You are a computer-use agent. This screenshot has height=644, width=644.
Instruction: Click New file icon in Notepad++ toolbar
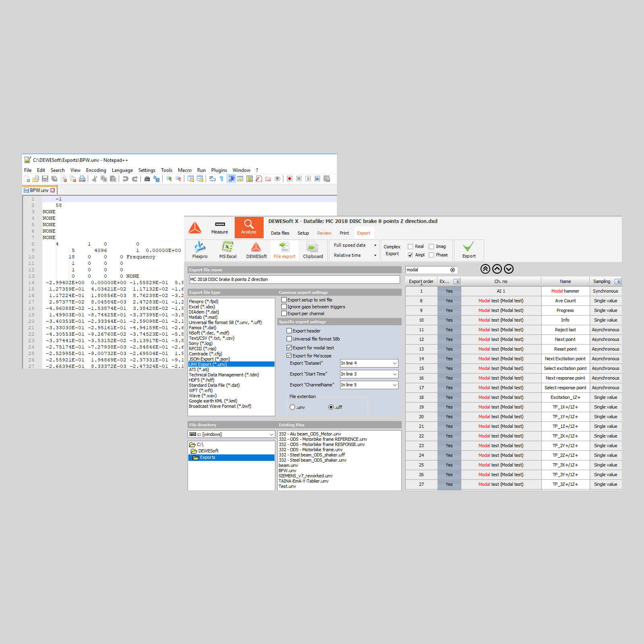[27, 179]
